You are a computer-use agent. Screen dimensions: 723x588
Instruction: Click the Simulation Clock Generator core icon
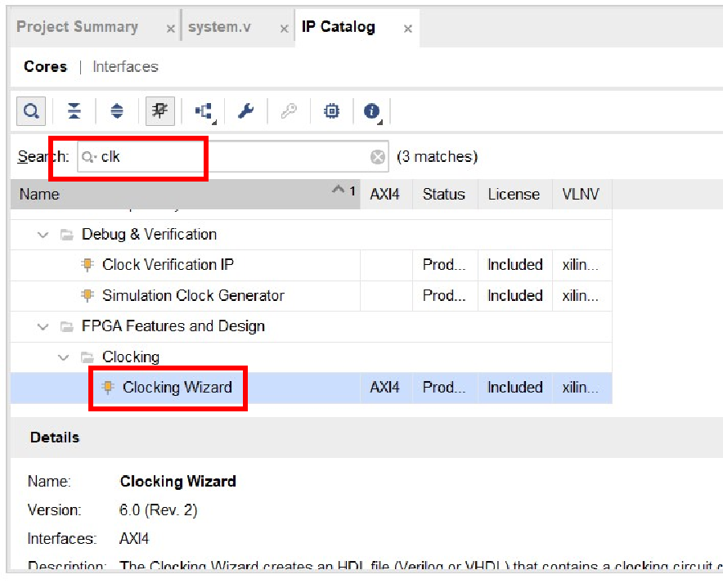coord(88,295)
